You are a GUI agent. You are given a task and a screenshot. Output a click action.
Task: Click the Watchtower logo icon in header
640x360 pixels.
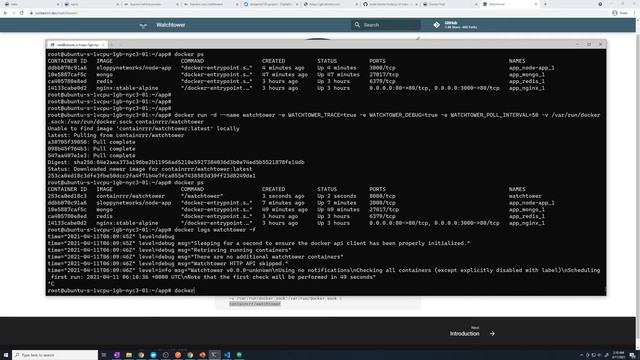click(143, 25)
